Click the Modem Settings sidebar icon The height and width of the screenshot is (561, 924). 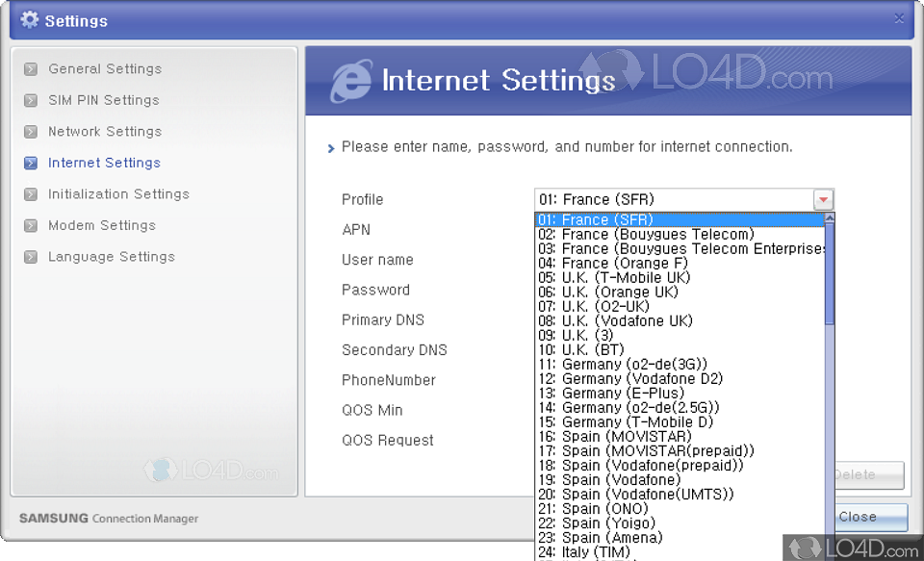35,225
